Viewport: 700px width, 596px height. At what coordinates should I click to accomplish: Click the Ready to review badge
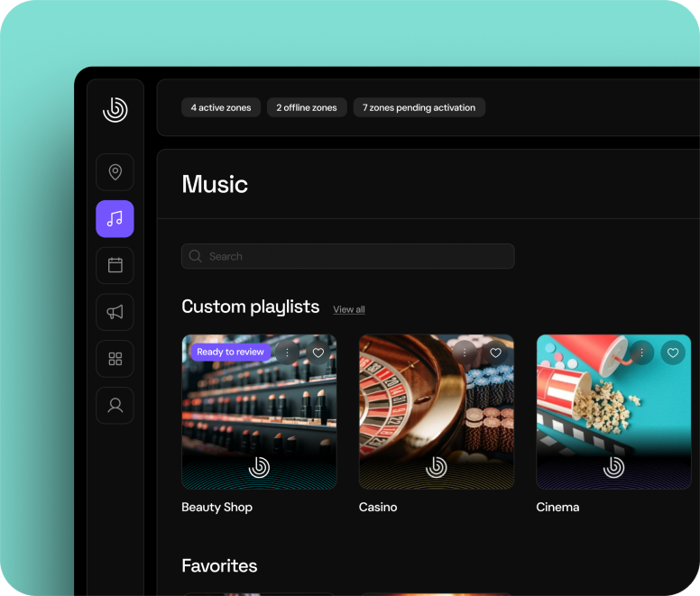click(230, 352)
